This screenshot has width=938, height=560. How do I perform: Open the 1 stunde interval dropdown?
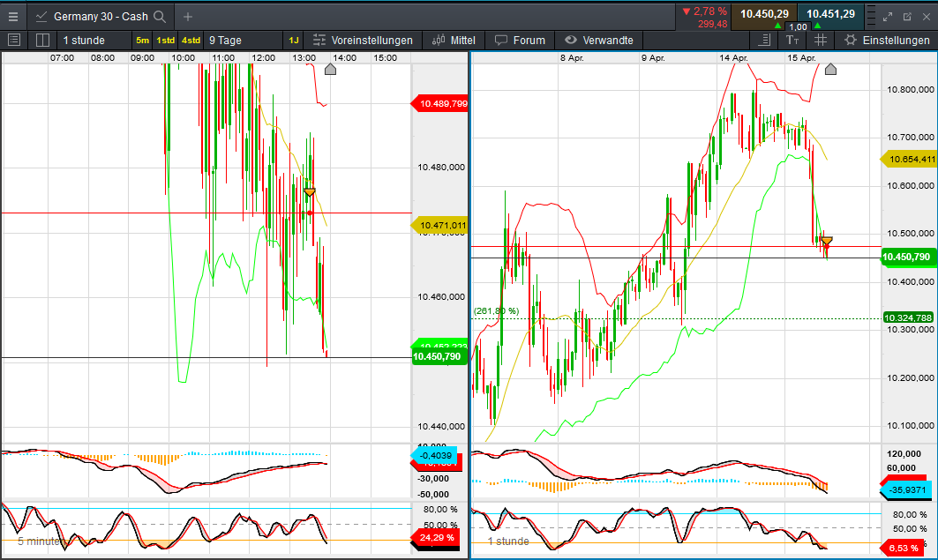click(x=85, y=40)
